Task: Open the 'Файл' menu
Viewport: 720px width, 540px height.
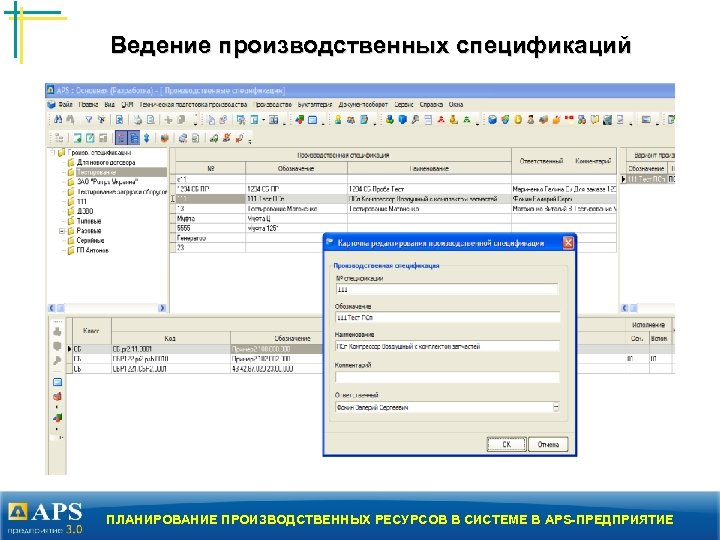Action: tap(65, 104)
